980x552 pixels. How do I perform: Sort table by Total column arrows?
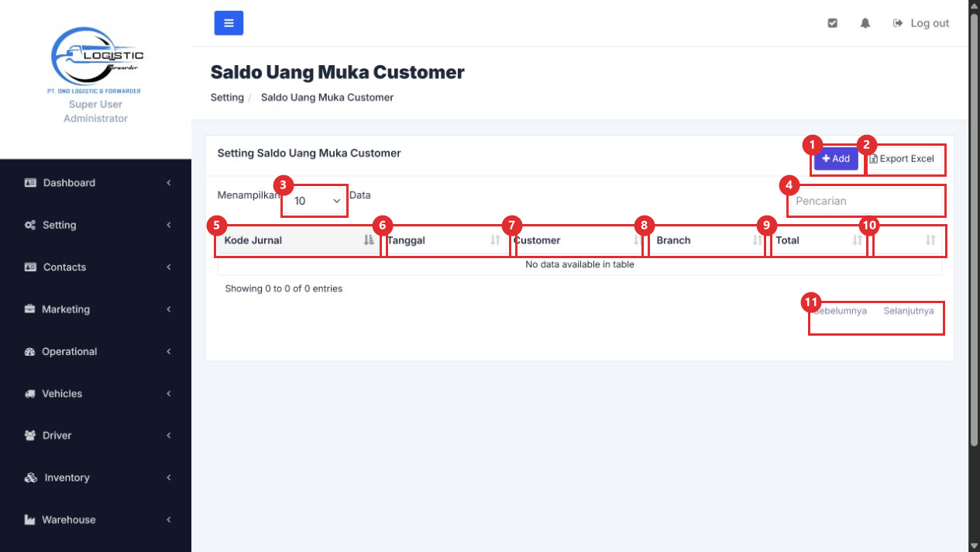(x=857, y=240)
